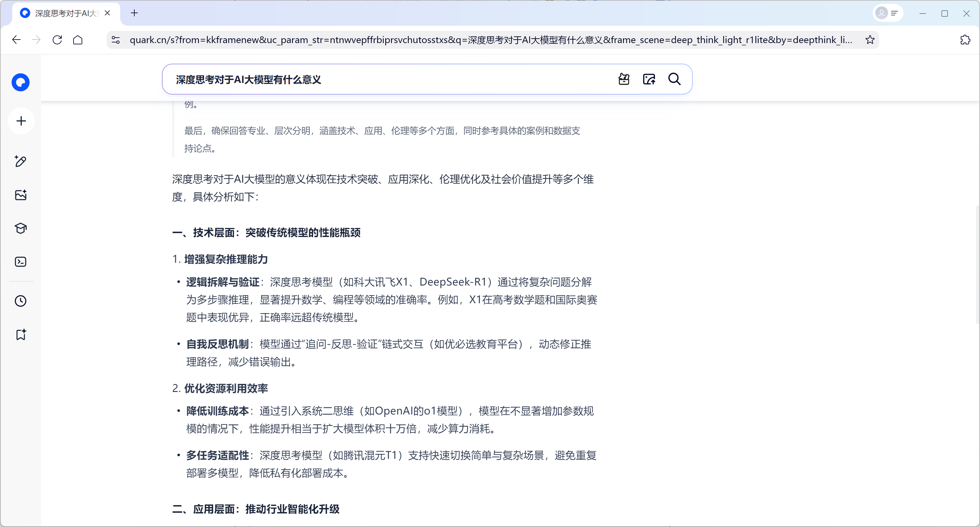
Task: Open browser extensions puzzle icon
Action: (965, 40)
